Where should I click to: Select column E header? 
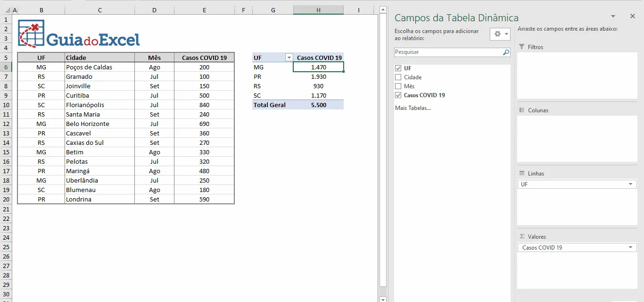tap(204, 10)
